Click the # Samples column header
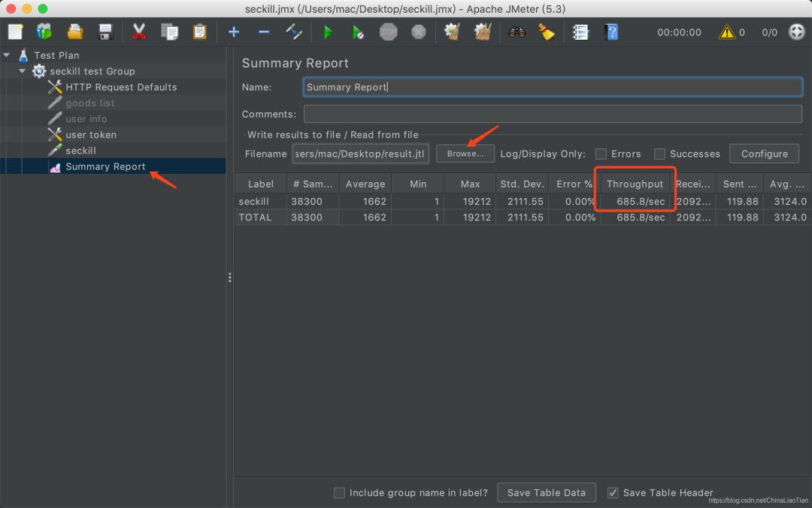The image size is (812, 508). (x=313, y=184)
